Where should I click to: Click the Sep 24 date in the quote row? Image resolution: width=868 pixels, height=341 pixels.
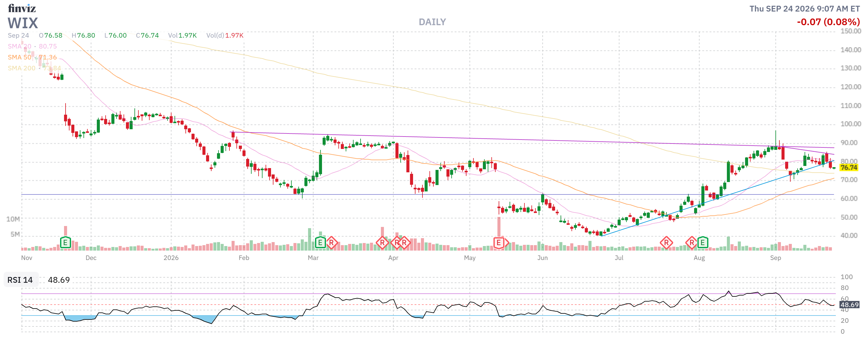click(x=19, y=35)
